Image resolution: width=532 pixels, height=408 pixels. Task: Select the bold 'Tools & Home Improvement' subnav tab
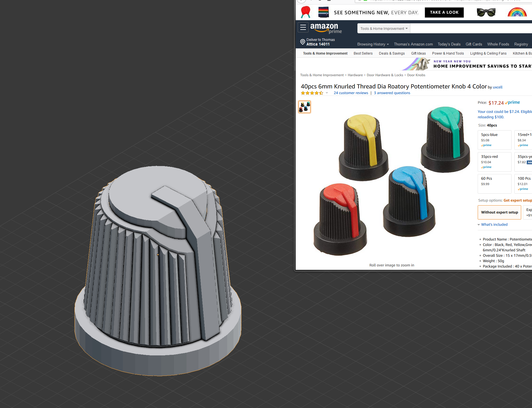click(325, 53)
